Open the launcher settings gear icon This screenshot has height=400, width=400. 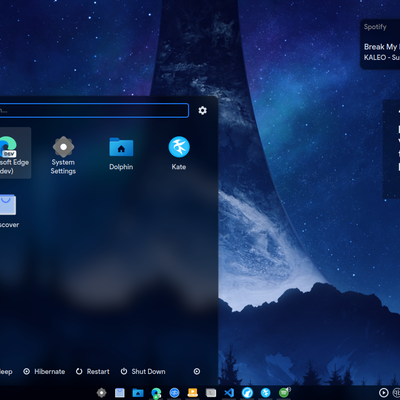[202, 110]
